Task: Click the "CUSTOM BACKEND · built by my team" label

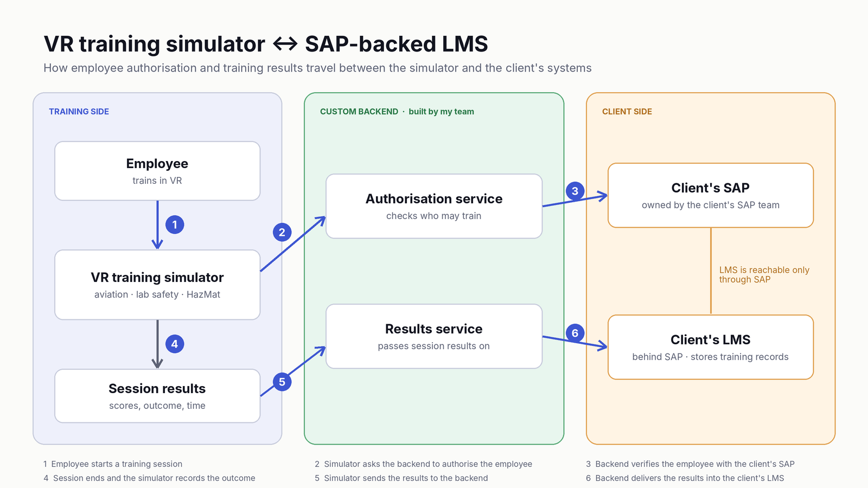Action: 397,112
